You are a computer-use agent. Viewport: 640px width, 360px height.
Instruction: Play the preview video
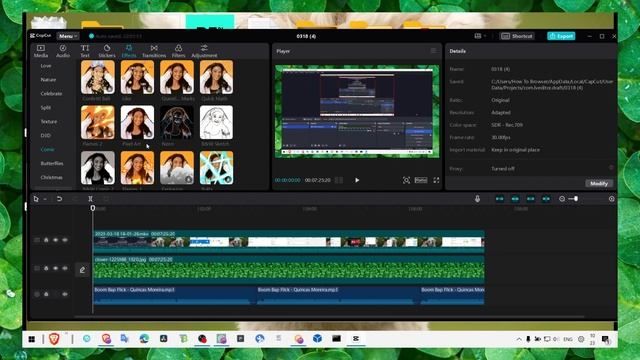357,180
